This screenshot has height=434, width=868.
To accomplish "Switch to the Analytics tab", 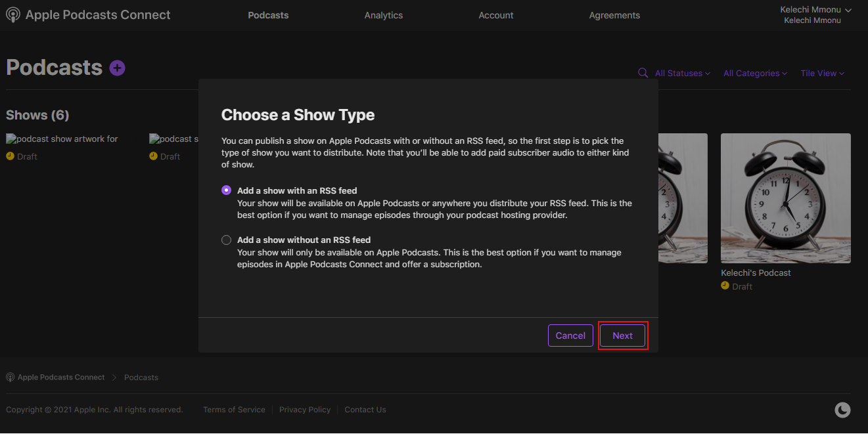I will tap(384, 15).
